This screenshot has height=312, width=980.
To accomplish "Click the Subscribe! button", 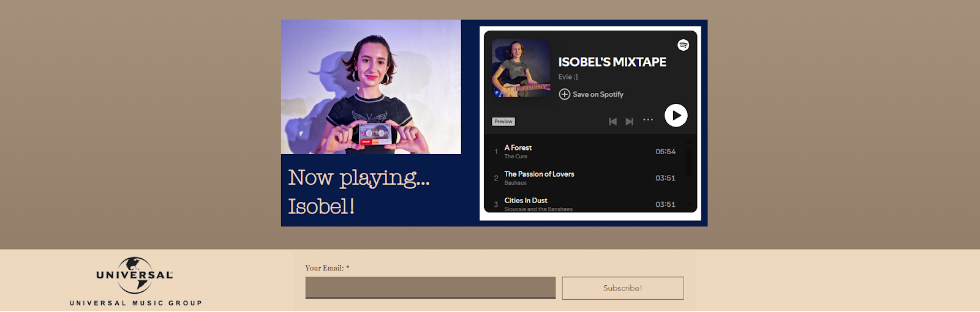I will 623,288.
